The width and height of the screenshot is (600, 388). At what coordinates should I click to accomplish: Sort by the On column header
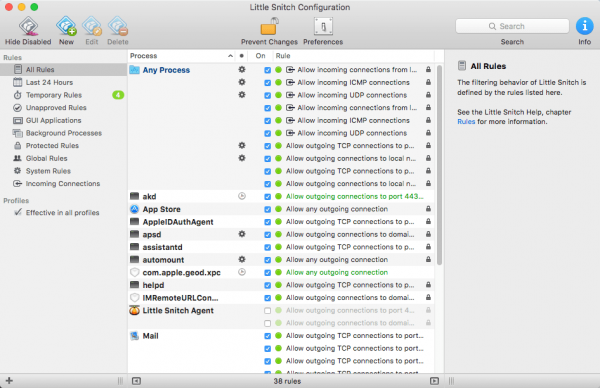pyautogui.click(x=261, y=56)
